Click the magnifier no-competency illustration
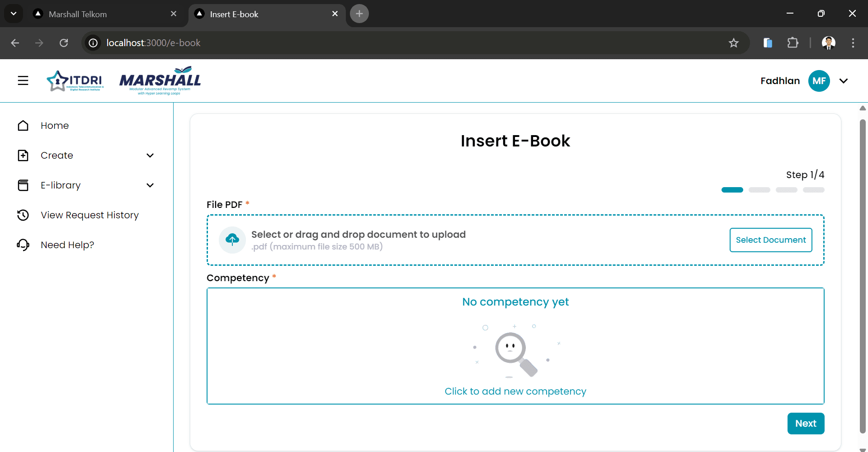The width and height of the screenshot is (868, 452). [515, 352]
